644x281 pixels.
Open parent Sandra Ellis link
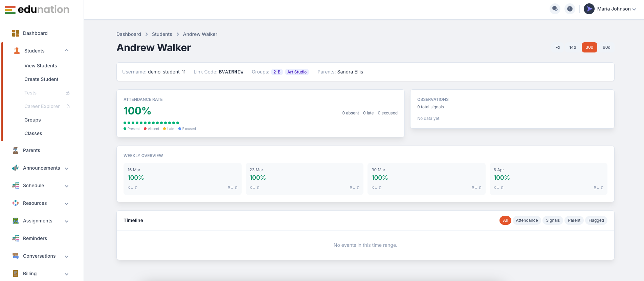(350, 72)
